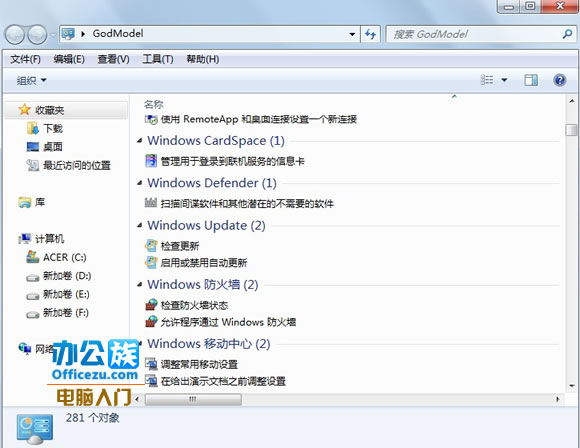
Task: Click the CardSpace information card icon
Action: [x=151, y=161]
